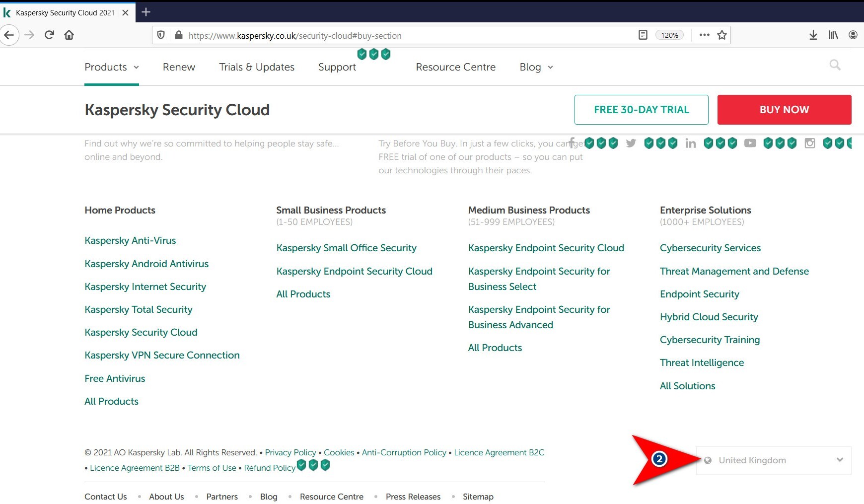Toggle reader view icon in address bar

(643, 35)
